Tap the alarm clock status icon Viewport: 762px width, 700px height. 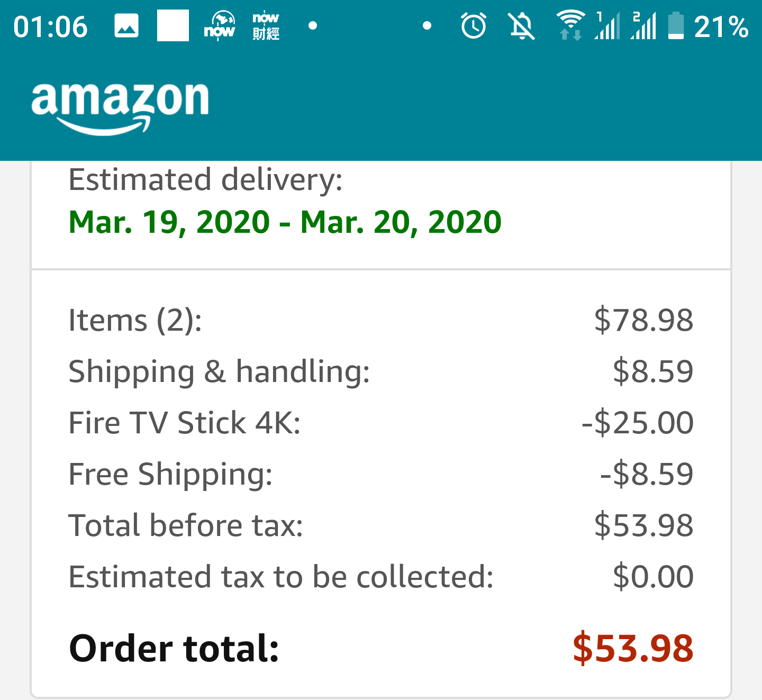[x=474, y=26]
